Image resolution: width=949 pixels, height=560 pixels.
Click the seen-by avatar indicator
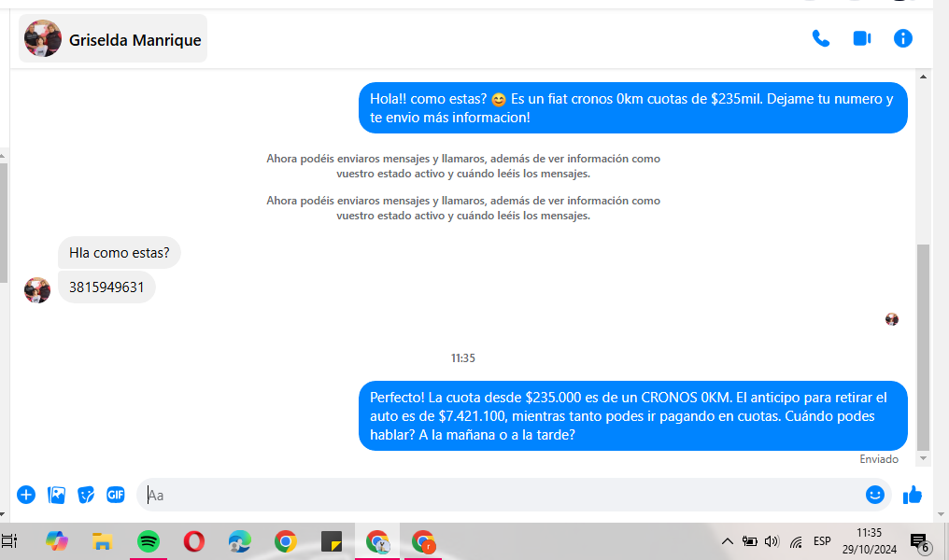coord(891,319)
